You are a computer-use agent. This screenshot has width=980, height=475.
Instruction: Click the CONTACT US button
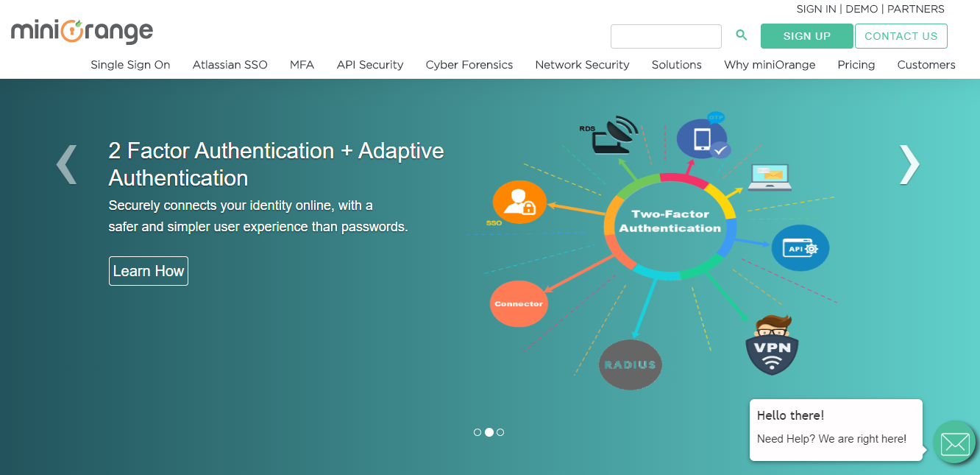(901, 36)
